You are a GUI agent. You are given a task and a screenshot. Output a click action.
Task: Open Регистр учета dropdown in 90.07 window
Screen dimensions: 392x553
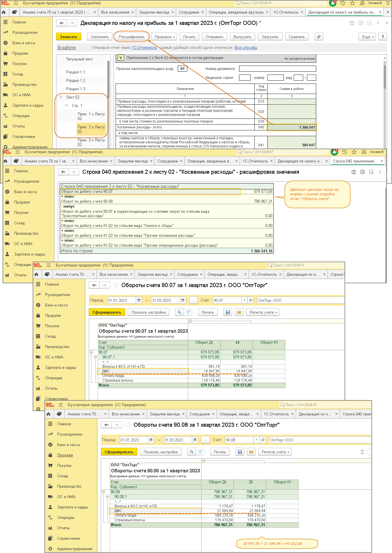[263, 312]
